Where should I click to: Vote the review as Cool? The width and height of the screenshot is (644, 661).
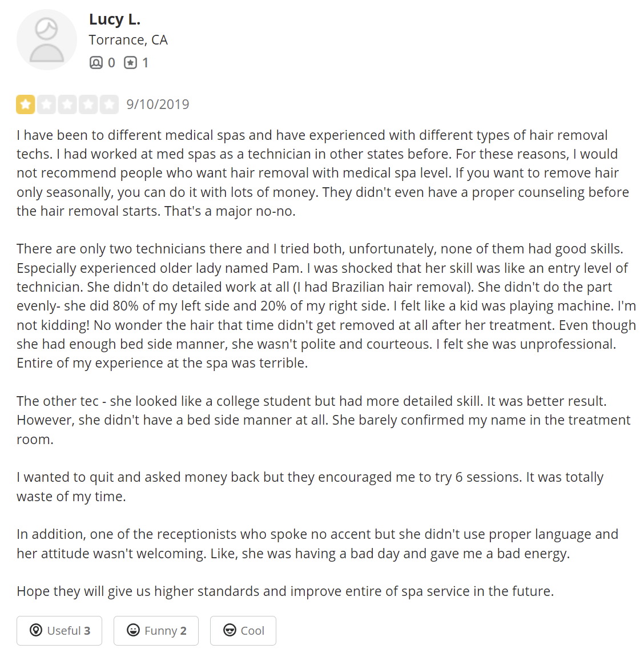(x=243, y=631)
